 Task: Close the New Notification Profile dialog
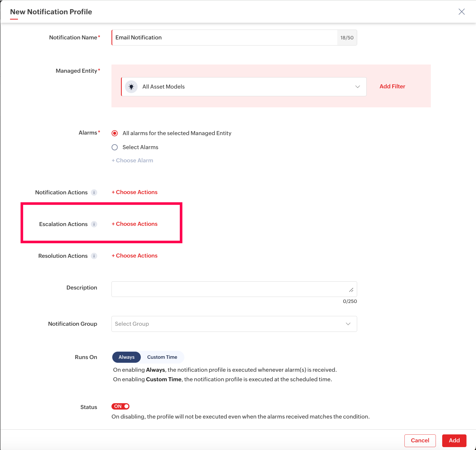tap(461, 12)
